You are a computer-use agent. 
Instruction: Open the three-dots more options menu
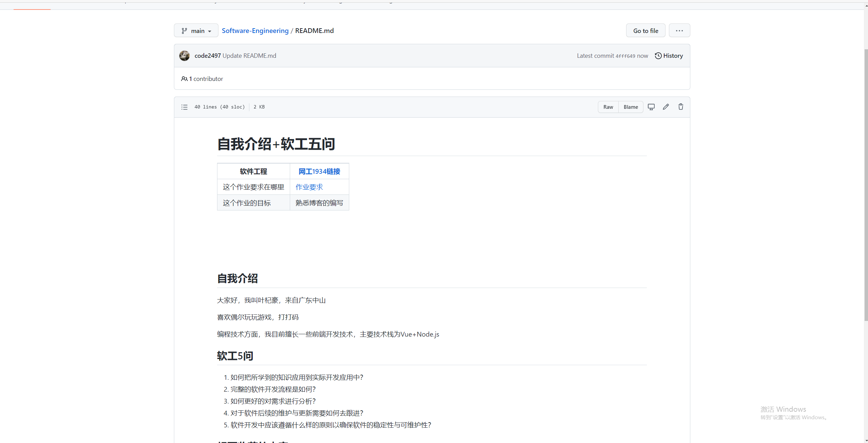[x=679, y=31]
